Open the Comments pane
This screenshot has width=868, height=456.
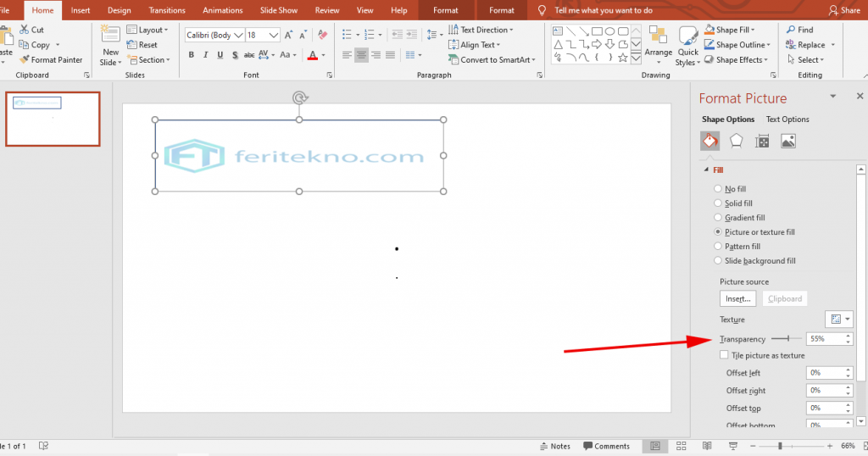607,446
